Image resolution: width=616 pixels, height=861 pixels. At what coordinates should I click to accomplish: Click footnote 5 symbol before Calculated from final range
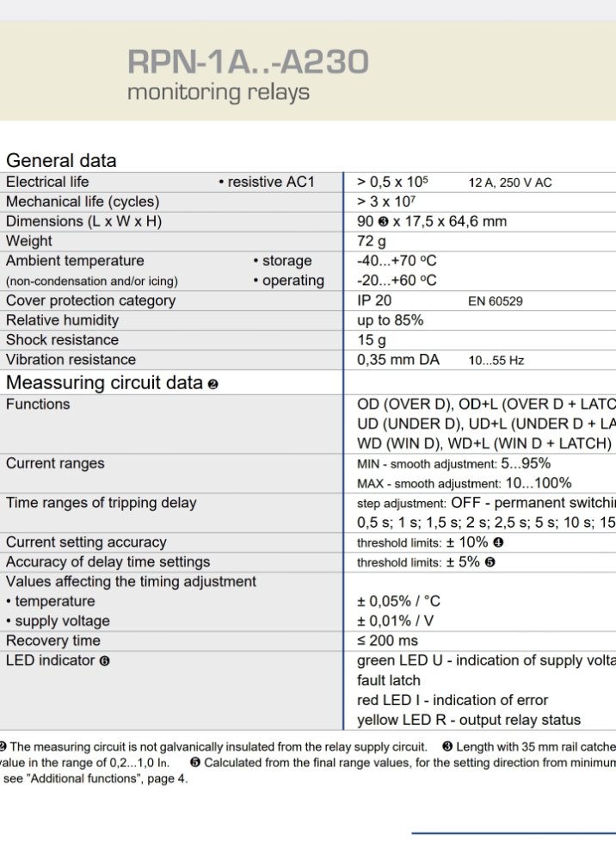pyautogui.click(x=194, y=763)
